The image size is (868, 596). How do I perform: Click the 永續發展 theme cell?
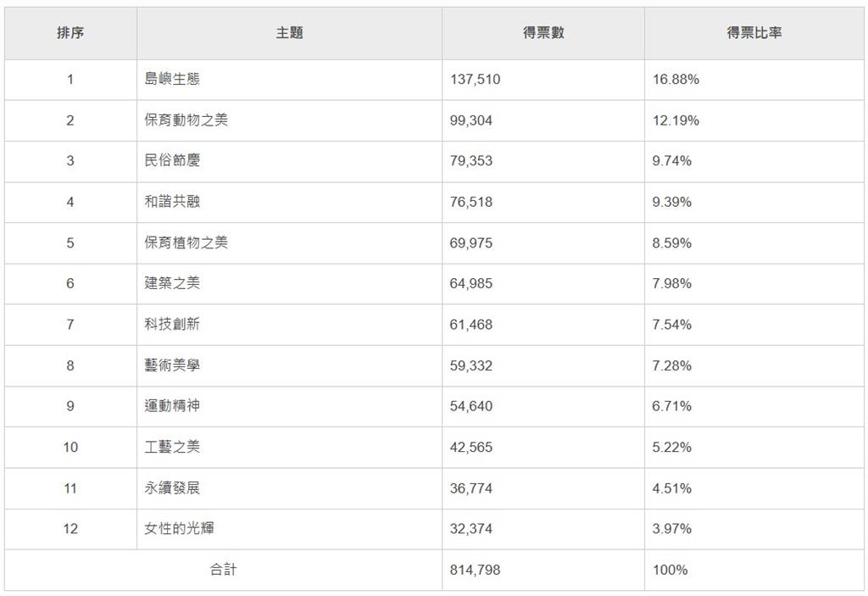click(x=172, y=488)
